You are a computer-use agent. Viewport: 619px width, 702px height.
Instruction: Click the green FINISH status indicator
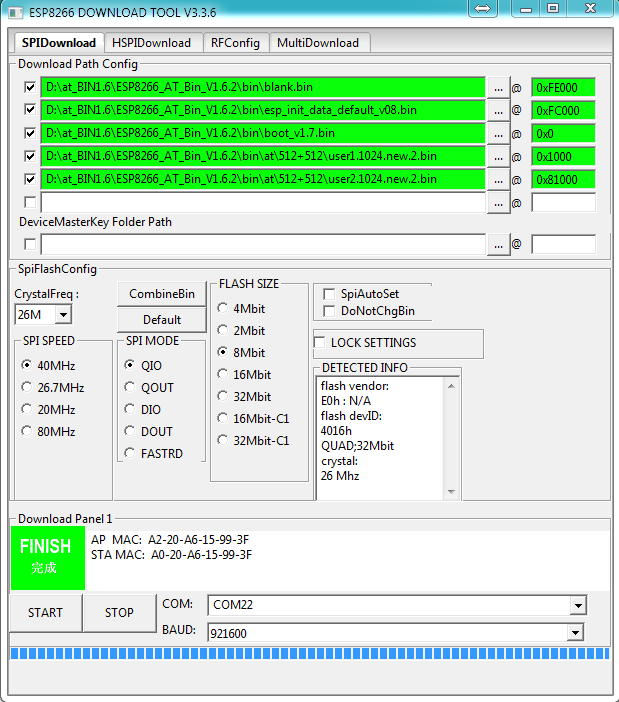(48, 557)
